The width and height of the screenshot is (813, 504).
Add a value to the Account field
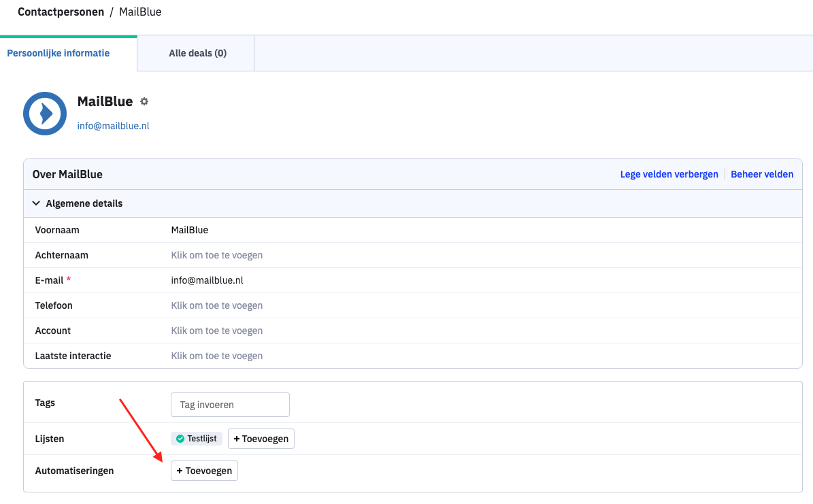click(217, 331)
